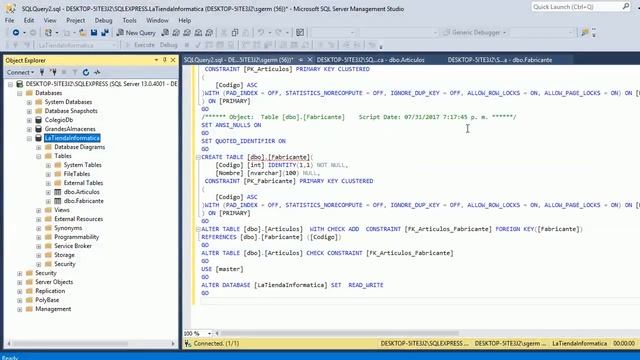
Task: Open the View menu
Action: click(x=50, y=20)
